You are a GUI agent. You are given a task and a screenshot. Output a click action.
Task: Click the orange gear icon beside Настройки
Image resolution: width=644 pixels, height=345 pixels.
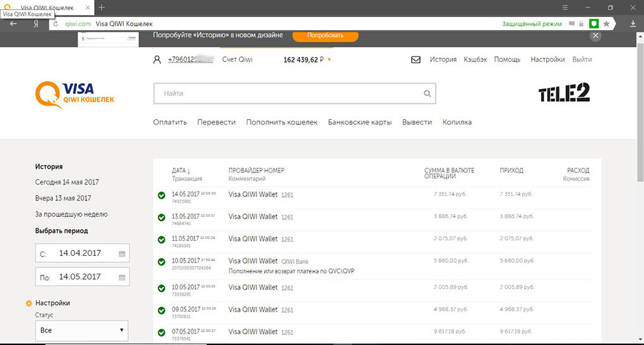point(29,303)
